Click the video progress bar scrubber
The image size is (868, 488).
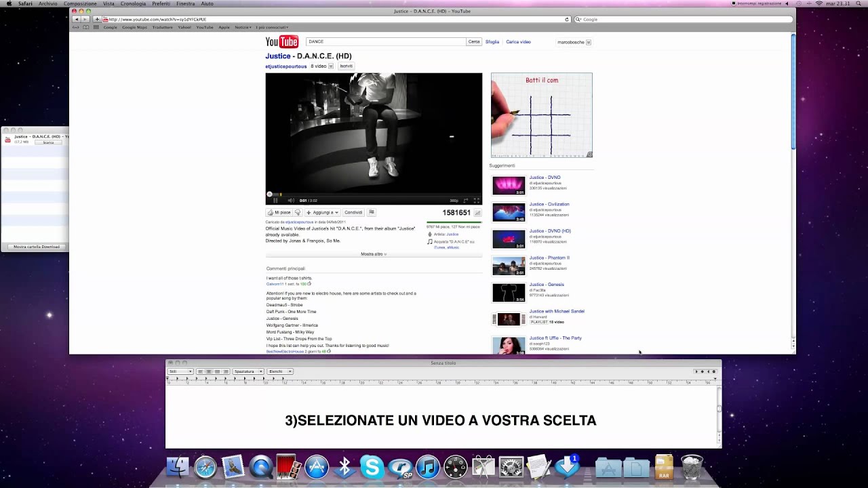tap(269, 195)
